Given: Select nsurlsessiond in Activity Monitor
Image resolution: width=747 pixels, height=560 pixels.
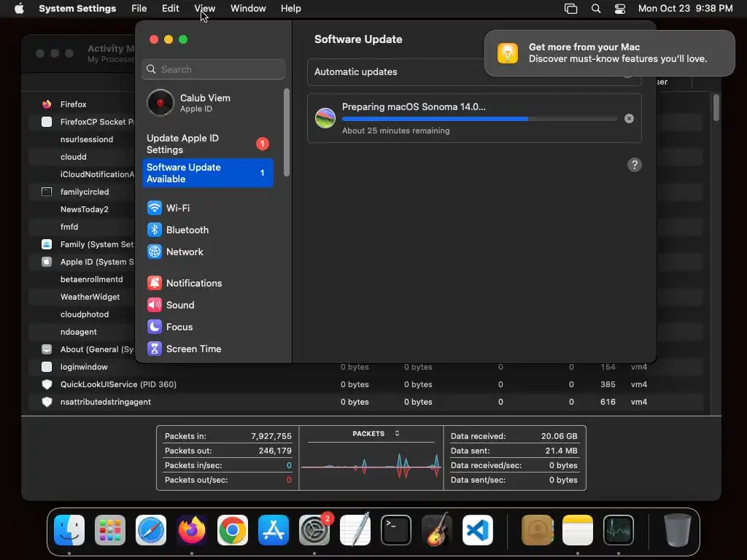Looking at the screenshot, I should pos(81,139).
